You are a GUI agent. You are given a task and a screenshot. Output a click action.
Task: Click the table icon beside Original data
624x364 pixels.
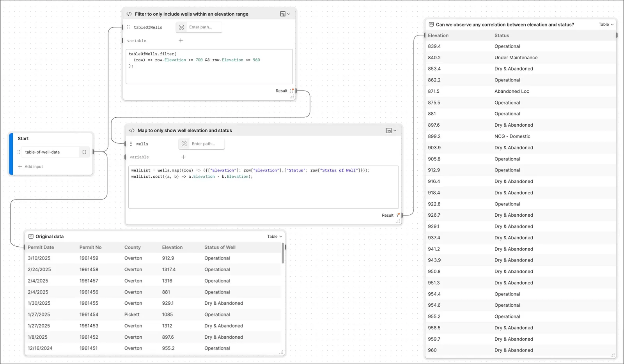31,237
